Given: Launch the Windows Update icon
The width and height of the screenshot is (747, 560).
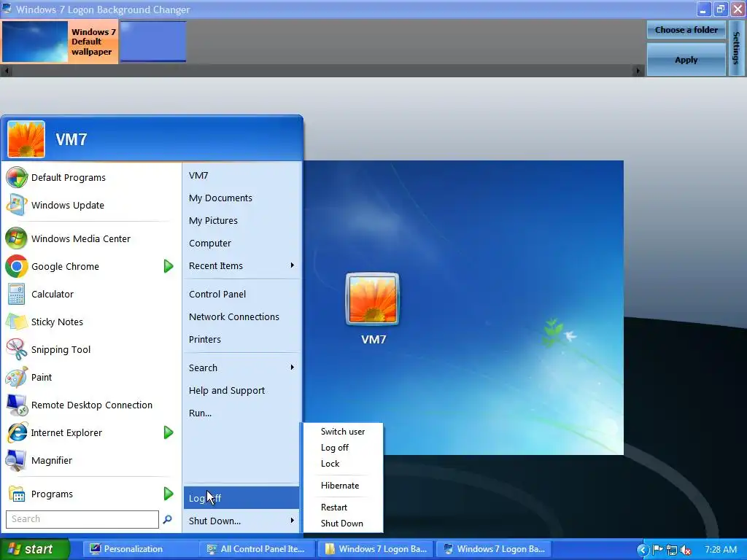Looking at the screenshot, I should pyautogui.click(x=17, y=205).
